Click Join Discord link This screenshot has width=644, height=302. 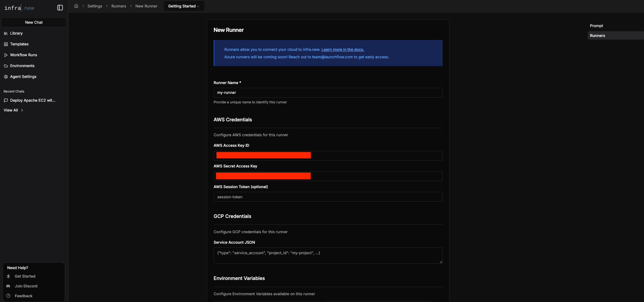26,286
